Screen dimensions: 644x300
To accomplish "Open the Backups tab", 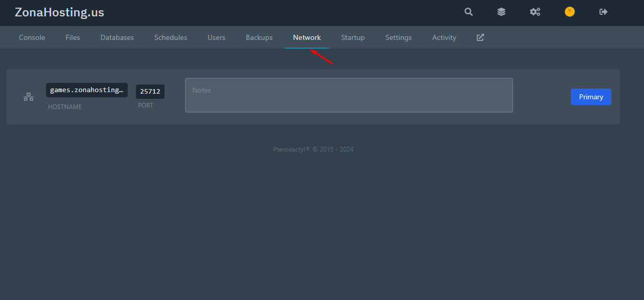I will (x=259, y=37).
